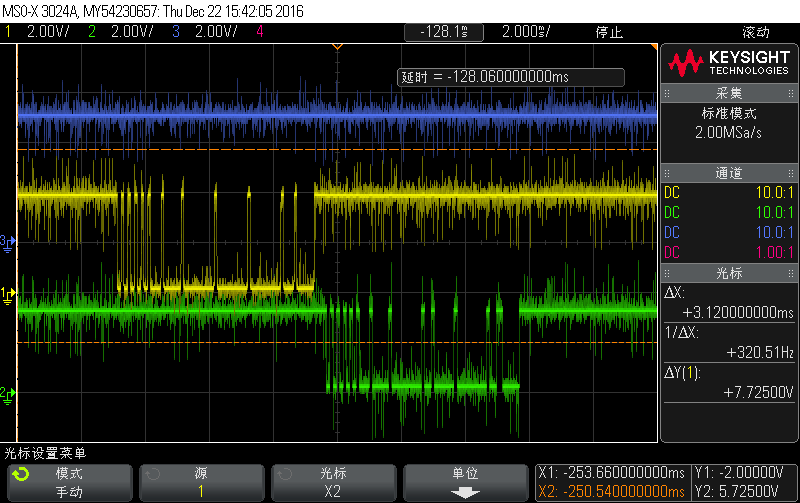Open the 通道 channel panel header

point(729,173)
